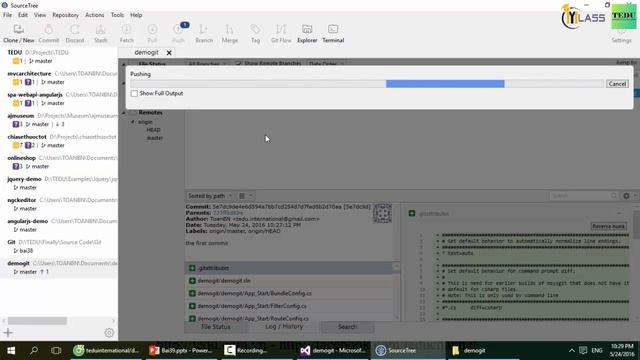
Task: Select the chiasethuoctot repository bookmark
Action: (59, 141)
